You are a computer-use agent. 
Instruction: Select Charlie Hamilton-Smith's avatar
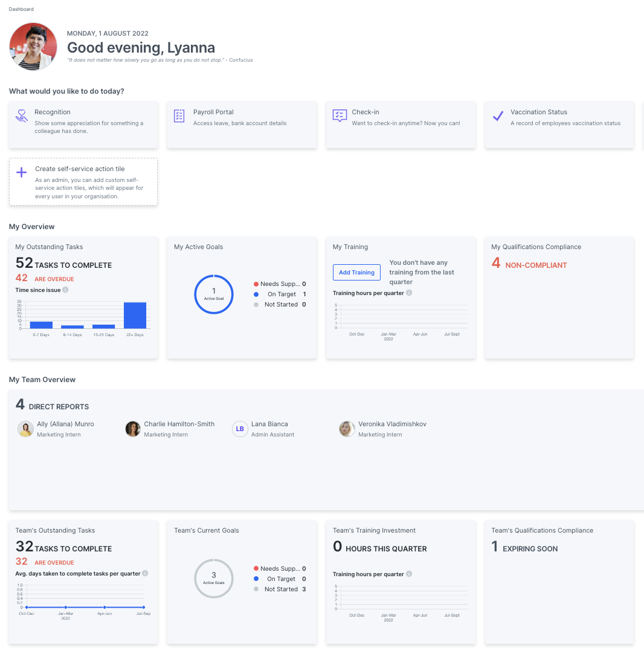point(133,429)
